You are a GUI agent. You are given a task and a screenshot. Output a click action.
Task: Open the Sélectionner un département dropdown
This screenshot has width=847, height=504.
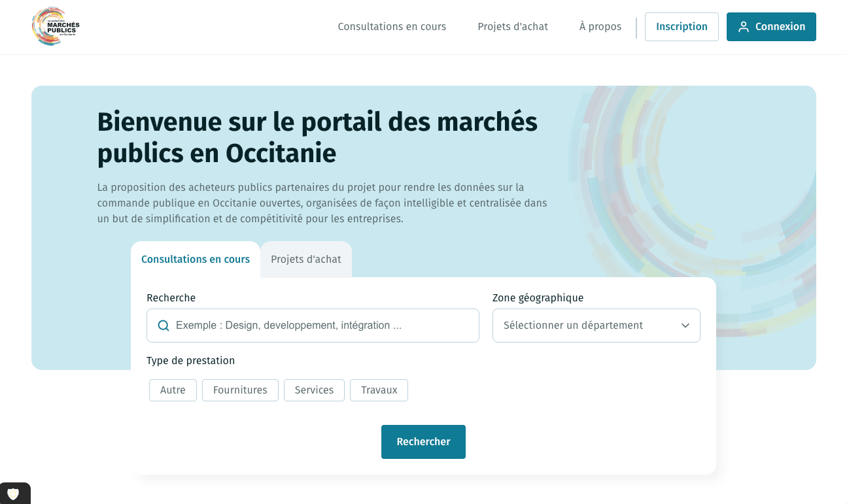(596, 326)
